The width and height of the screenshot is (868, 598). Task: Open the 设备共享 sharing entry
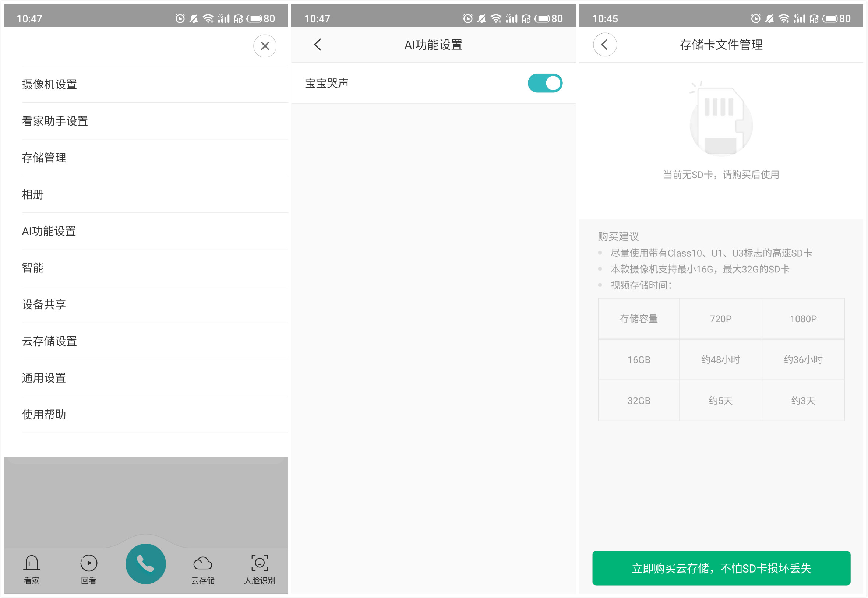[x=44, y=304]
